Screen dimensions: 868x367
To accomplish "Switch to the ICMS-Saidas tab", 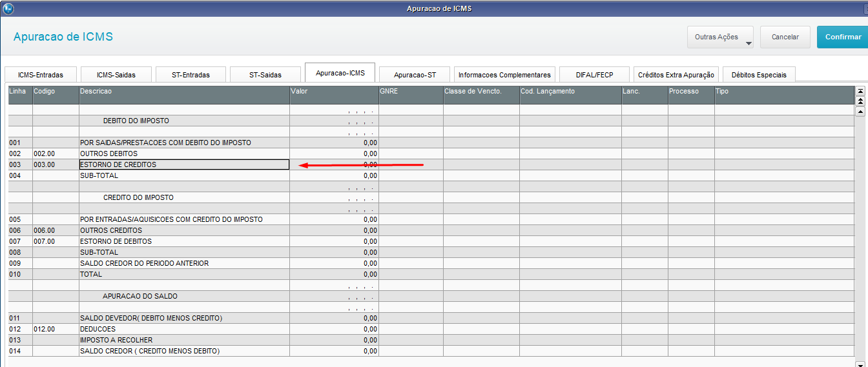I will (116, 75).
